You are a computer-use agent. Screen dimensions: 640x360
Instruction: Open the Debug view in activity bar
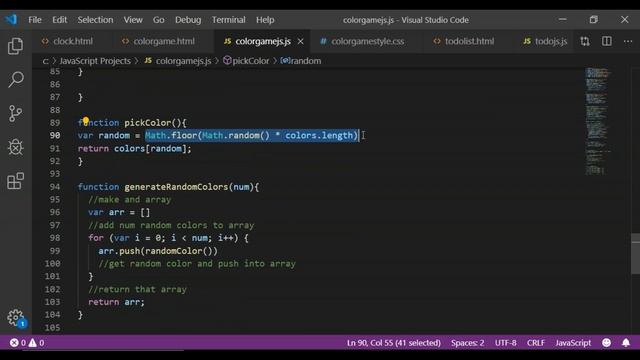point(16,147)
